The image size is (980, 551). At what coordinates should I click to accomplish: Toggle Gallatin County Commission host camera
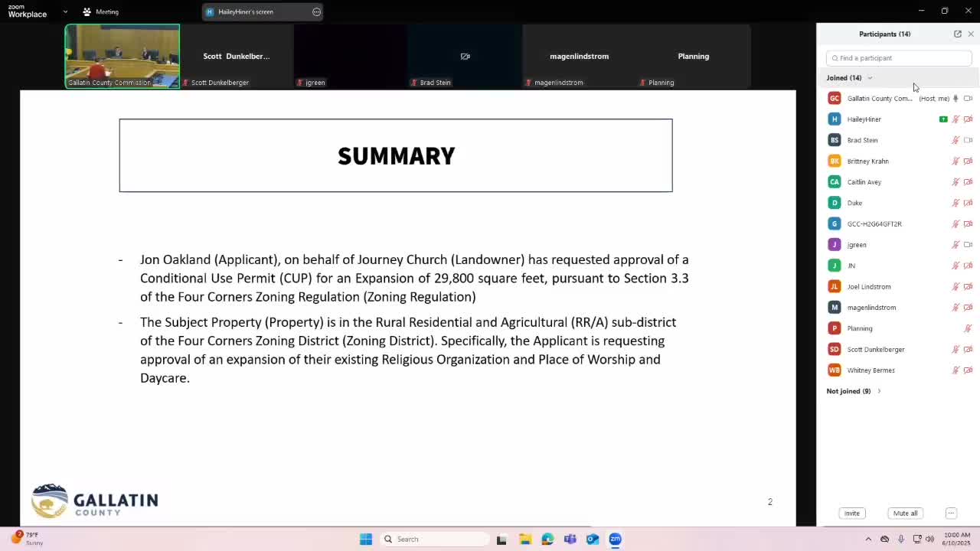coord(968,99)
